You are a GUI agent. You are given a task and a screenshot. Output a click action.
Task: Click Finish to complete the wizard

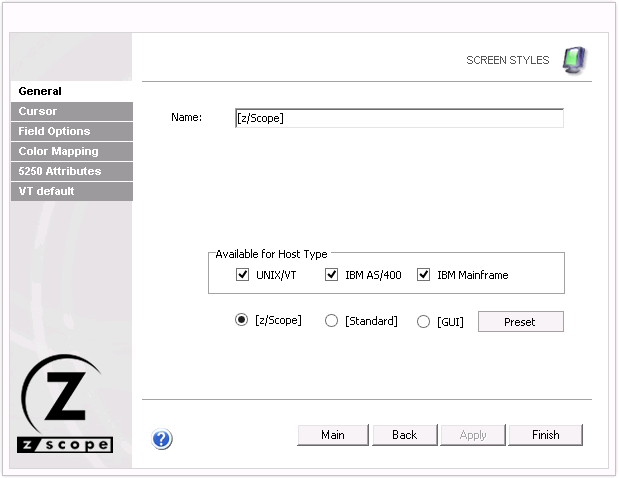545,435
